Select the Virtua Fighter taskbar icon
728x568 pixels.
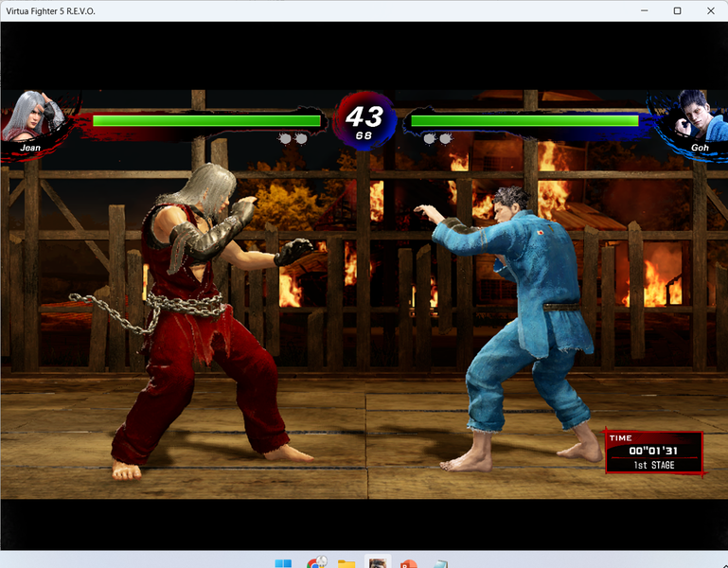[378, 562]
